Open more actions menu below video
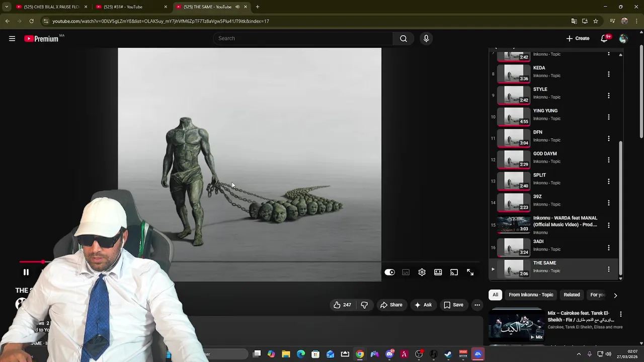Viewport: 644px width, 362px height. point(477,305)
